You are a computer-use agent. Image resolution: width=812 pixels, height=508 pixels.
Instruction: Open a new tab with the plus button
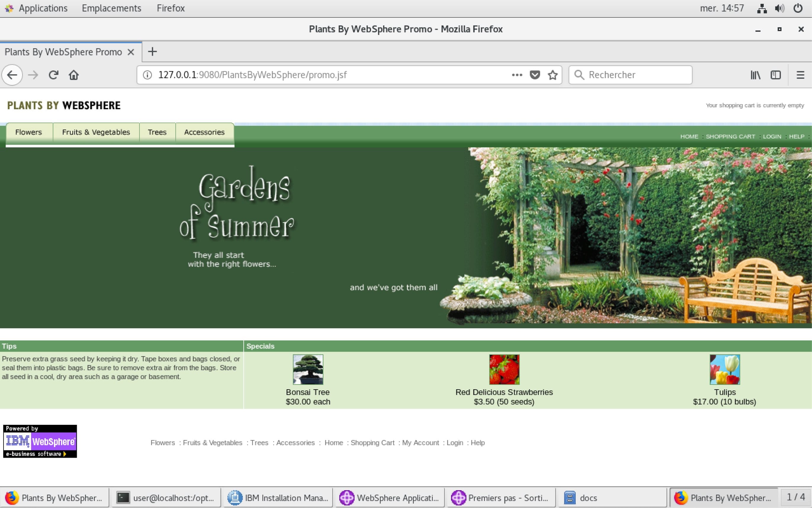(x=152, y=52)
